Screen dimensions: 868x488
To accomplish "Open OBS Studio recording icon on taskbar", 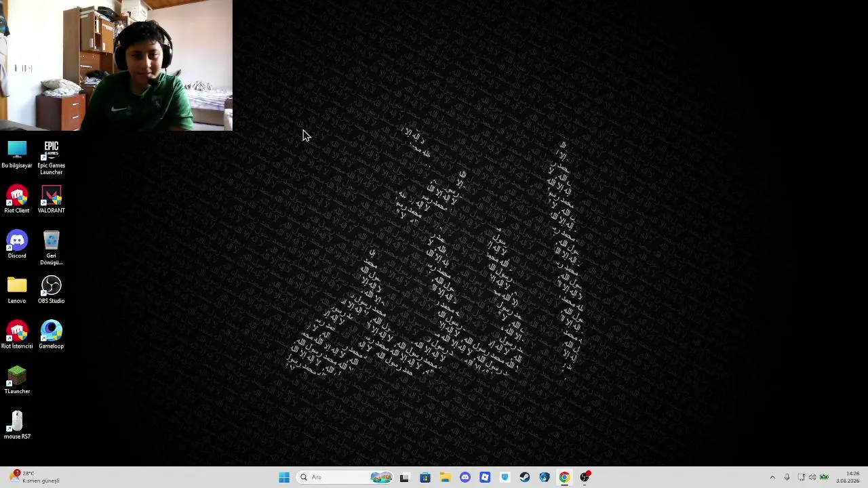I will (x=585, y=477).
